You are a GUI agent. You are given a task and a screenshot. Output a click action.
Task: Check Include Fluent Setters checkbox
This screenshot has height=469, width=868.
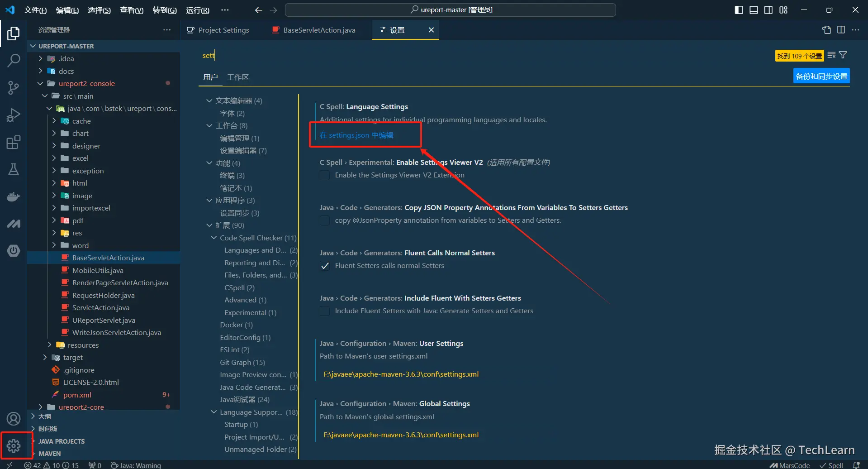pyautogui.click(x=325, y=311)
